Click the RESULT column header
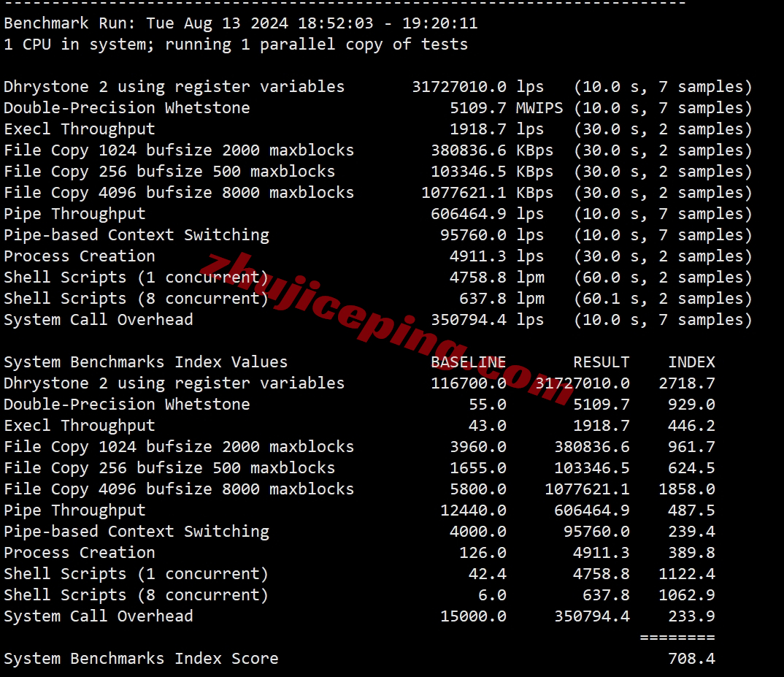This screenshot has width=784, height=677. (601, 362)
